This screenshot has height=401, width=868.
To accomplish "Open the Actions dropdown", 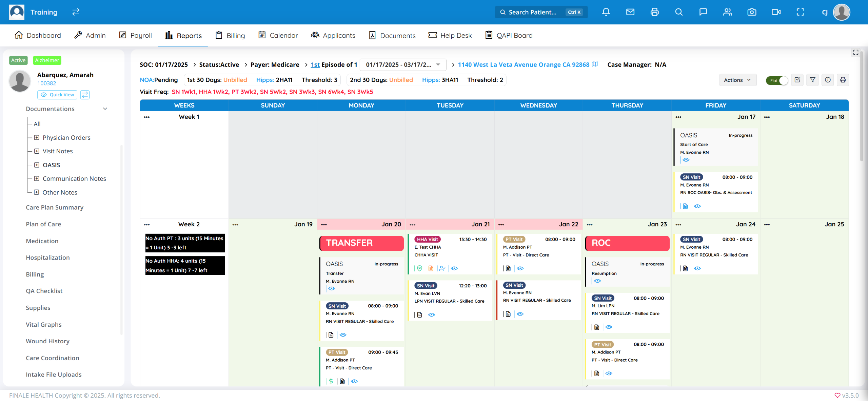I will (x=737, y=80).
